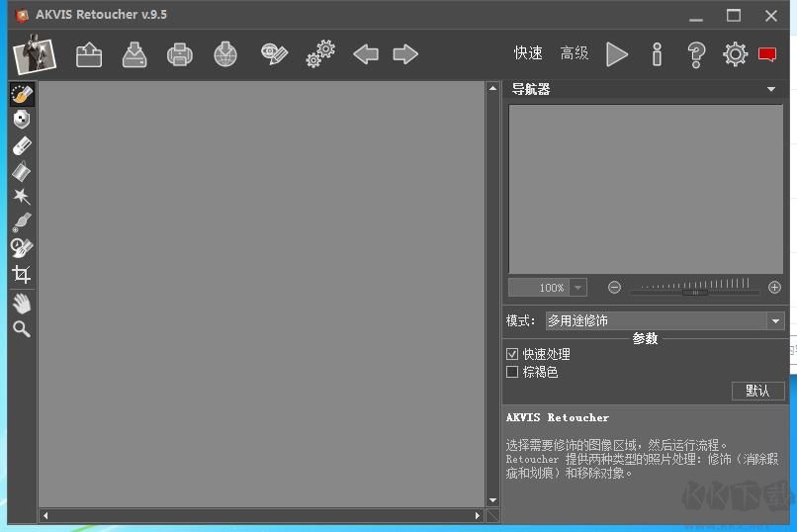Minimize the AKVIS Retoucher window

pos(696,18)
